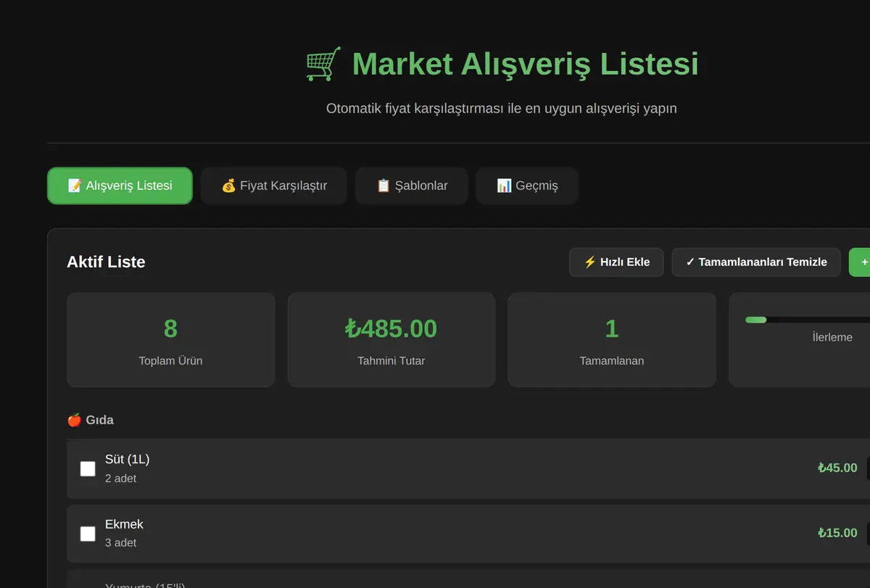Click the Aktif Liste heading
Image resolution: width=870 pixels, height=588 pixels.
(106, 262)
